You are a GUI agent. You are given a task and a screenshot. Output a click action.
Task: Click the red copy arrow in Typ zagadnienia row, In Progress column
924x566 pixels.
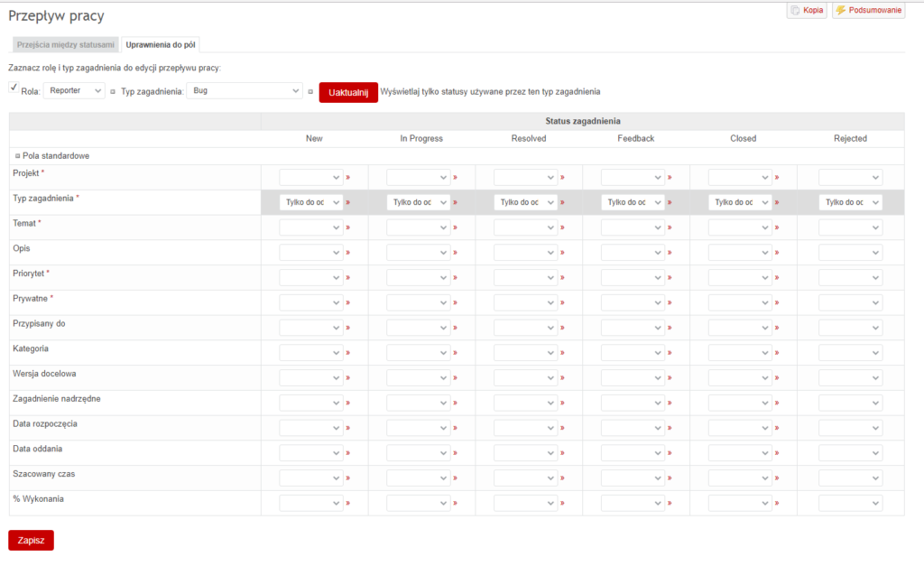coord(455,202)
